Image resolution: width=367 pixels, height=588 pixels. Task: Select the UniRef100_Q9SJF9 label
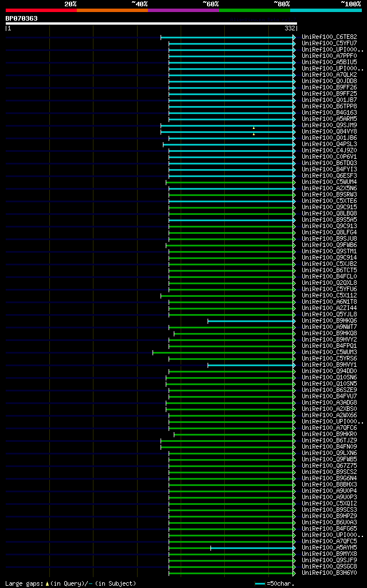click(x=330, y=560)
